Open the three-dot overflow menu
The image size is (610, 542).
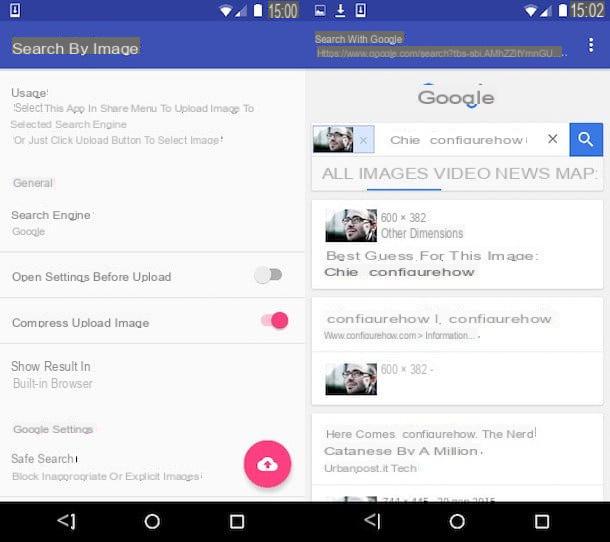click(591, 46)
